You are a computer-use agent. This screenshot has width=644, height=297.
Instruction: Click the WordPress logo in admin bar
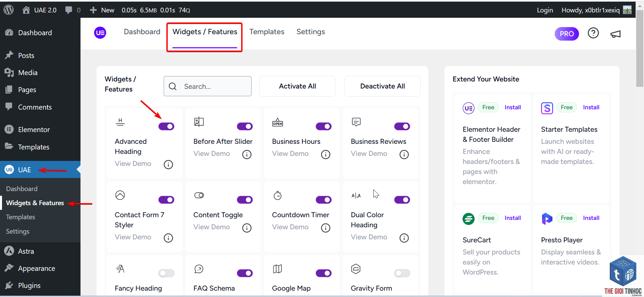tap(8, 10)
